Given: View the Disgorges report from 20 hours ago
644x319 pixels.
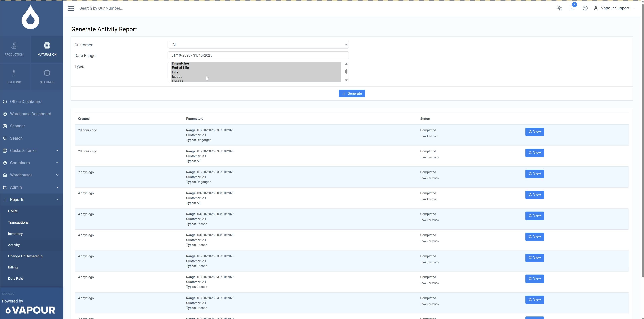Looking at the screenshot, I should pos(535,132).
